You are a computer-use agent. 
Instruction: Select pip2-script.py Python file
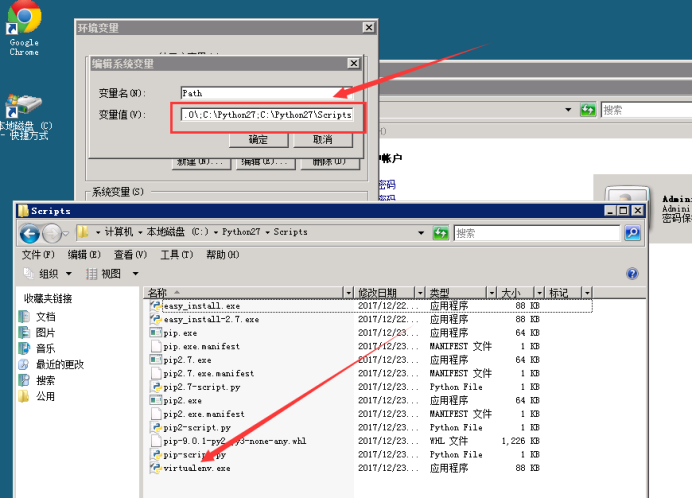(191, 428)
